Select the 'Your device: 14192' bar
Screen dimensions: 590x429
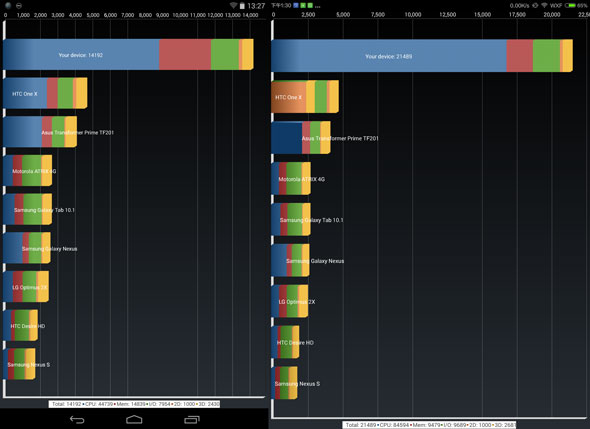(x=128, y=55)
